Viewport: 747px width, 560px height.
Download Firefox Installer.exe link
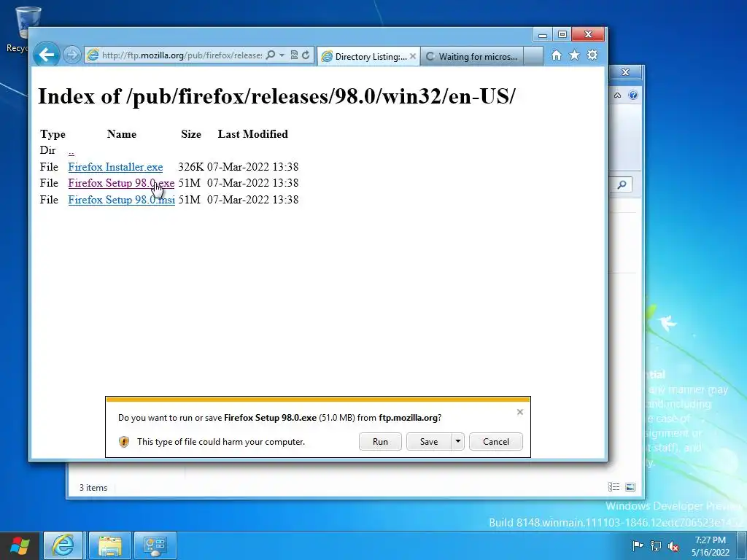pos(115,167)
